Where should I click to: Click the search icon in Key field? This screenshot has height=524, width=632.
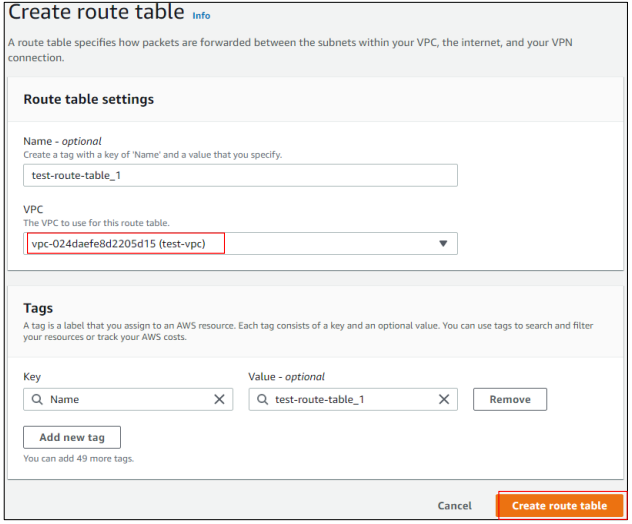click(37, 399)
